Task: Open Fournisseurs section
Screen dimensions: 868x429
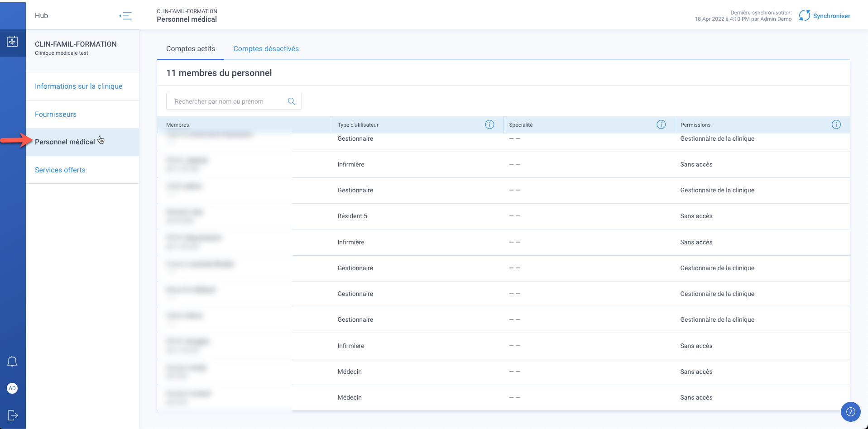Action: (x=56, y=114)
